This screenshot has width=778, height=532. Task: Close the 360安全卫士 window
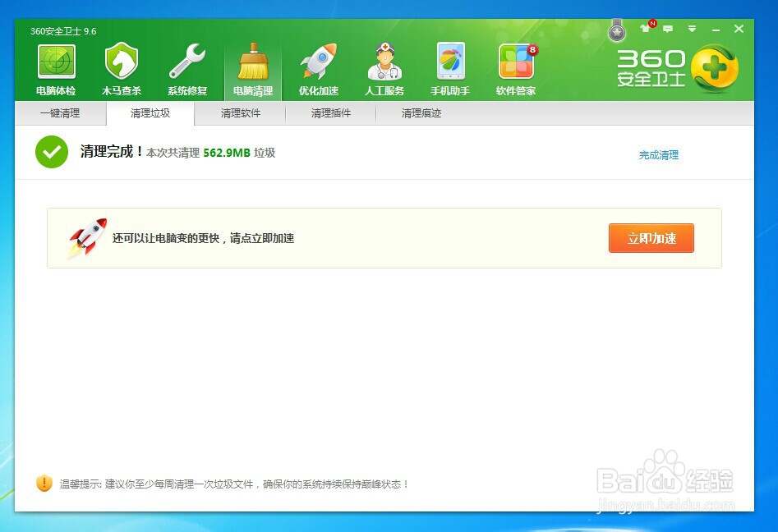click(x=739, y=29)
